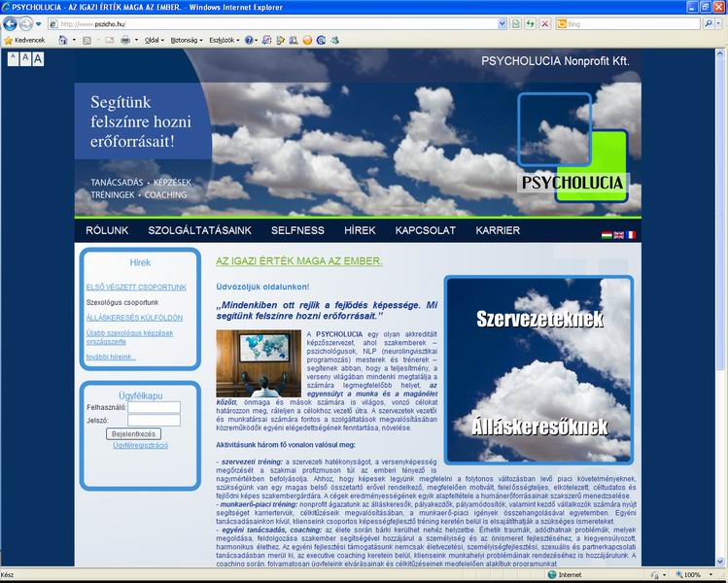The image size is (728, 583).
Task: Click the Home icon in the command bar
Action: tap(62, 41)
